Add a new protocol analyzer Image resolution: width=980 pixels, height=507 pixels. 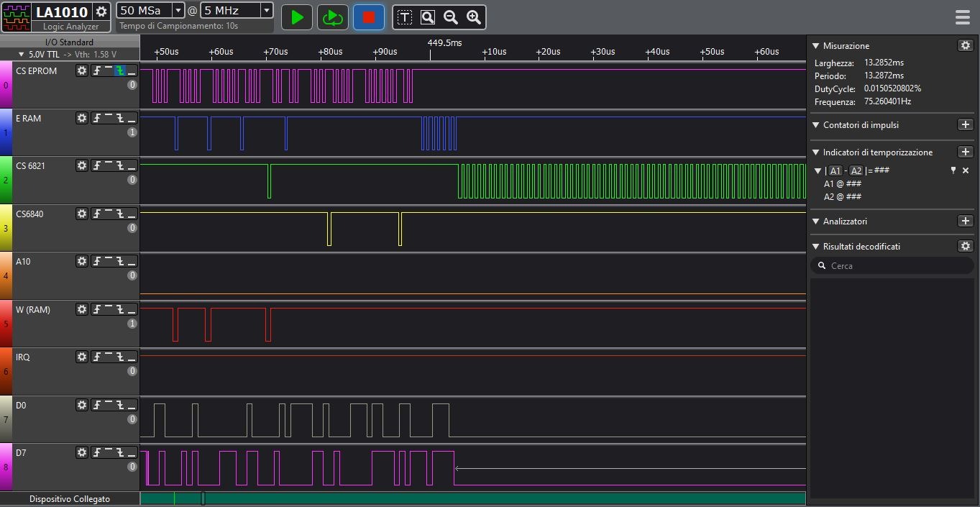point(966,221)
